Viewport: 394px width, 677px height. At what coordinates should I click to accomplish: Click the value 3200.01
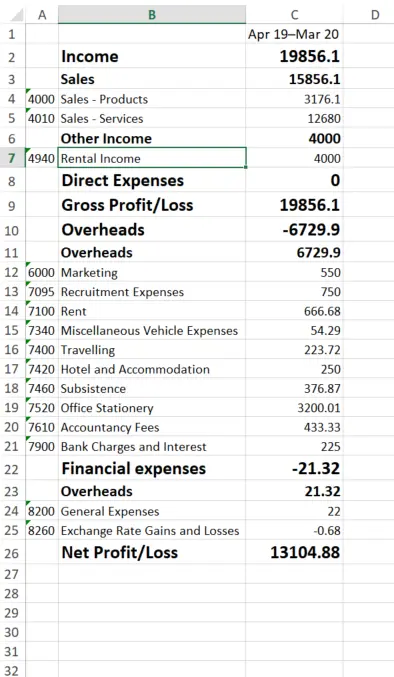click(x=294, y=408)
